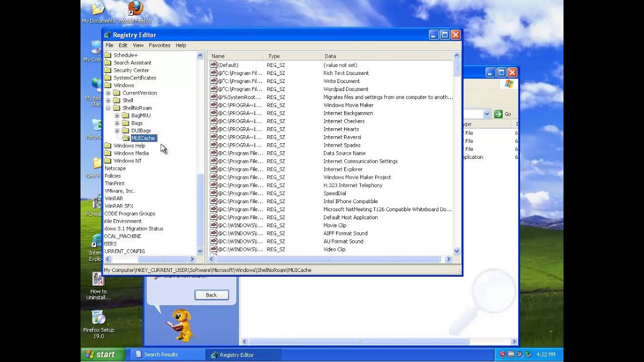The width and height of the screenshot is (644, 362).
Task: Select the string icon for SpeedDial row
Action: [x=213, y=193]
